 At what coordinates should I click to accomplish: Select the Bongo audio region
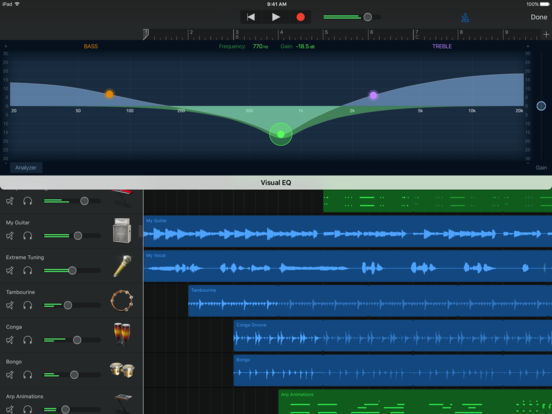pos(393,370)
